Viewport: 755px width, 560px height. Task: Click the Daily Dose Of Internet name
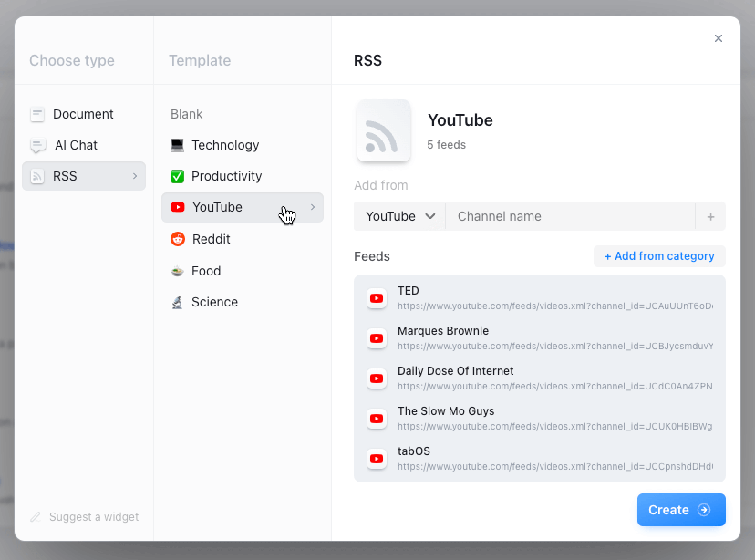tap(455, 371)
